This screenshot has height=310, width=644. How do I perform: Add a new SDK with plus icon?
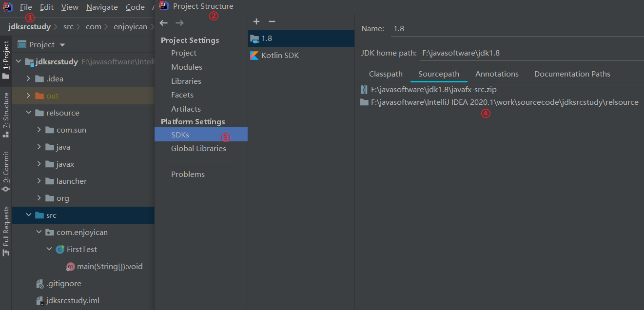point(256,21)
